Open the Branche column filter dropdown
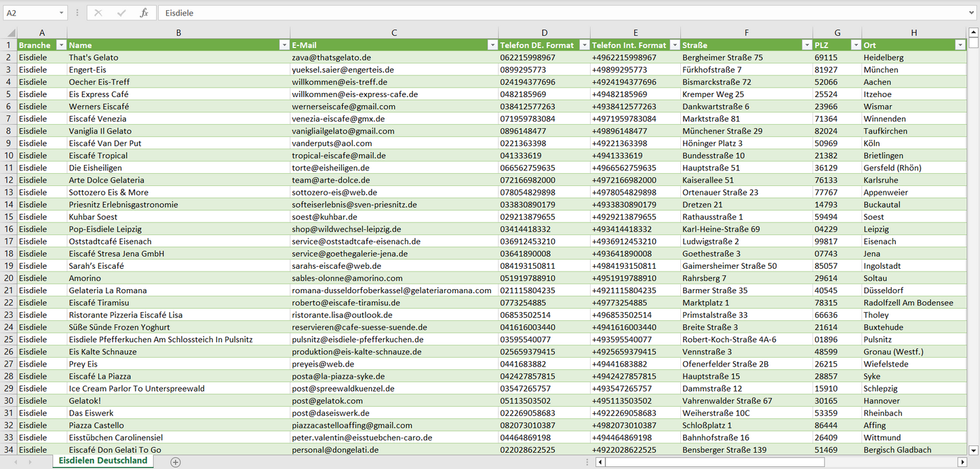Screen dimensions: 980x469 click(61, 45)
